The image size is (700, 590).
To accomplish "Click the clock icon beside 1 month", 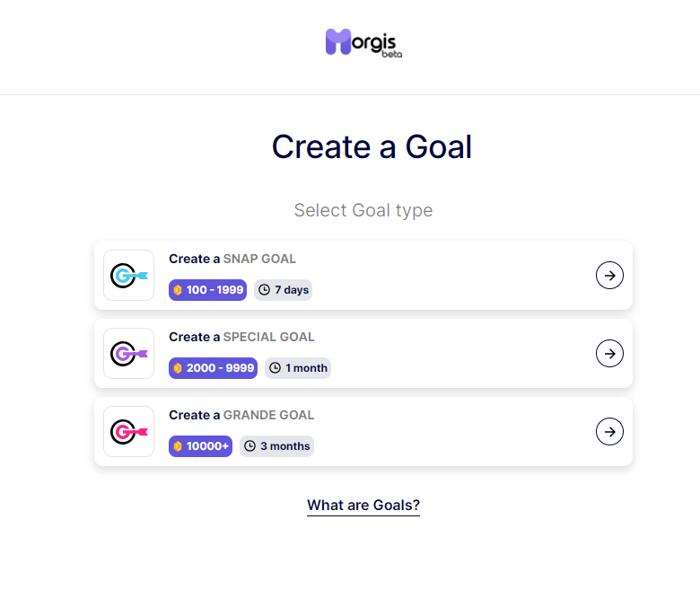I will (x=275, y=368).
